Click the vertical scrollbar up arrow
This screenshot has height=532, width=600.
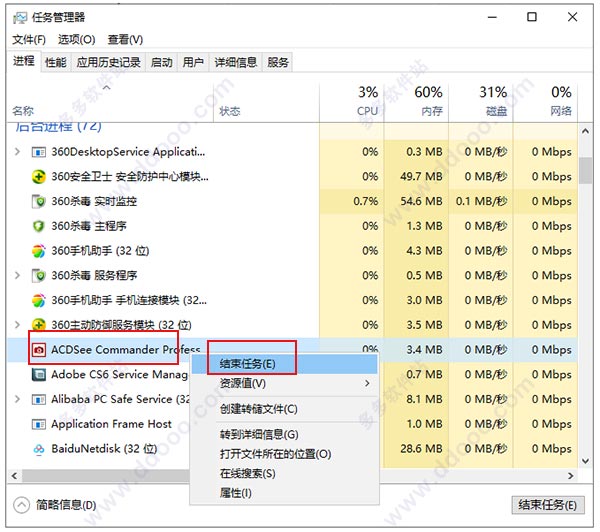(585, 131)
